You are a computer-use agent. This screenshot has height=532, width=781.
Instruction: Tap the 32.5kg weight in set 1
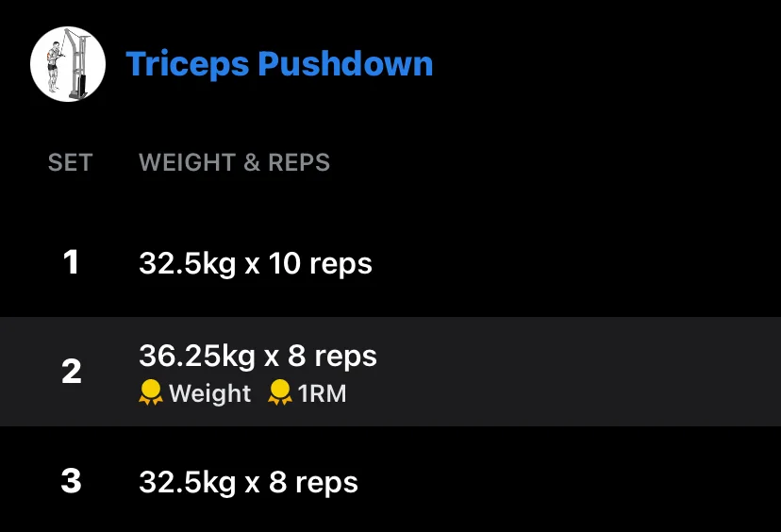pos(188,264)
